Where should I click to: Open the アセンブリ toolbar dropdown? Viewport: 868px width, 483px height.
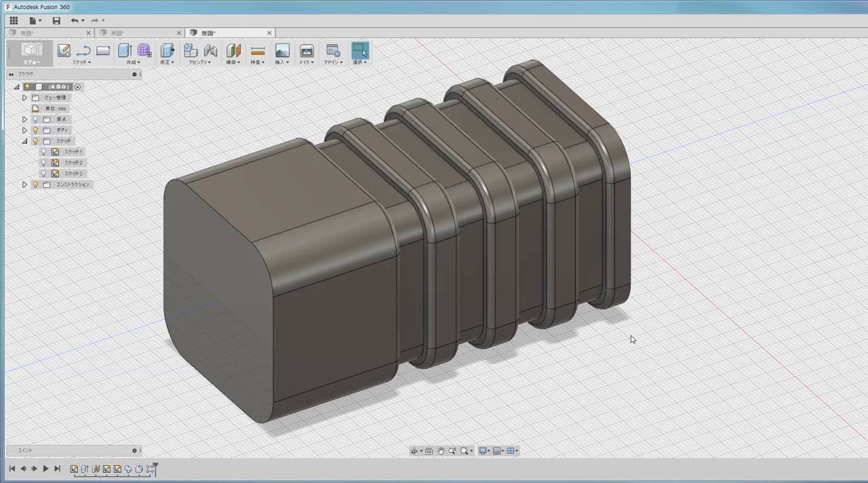click(x=200, y=62)
